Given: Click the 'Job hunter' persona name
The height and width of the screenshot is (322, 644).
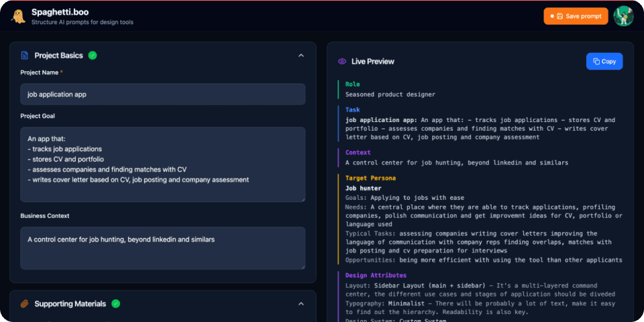Looking at the screenshot, I should point(364,188).
